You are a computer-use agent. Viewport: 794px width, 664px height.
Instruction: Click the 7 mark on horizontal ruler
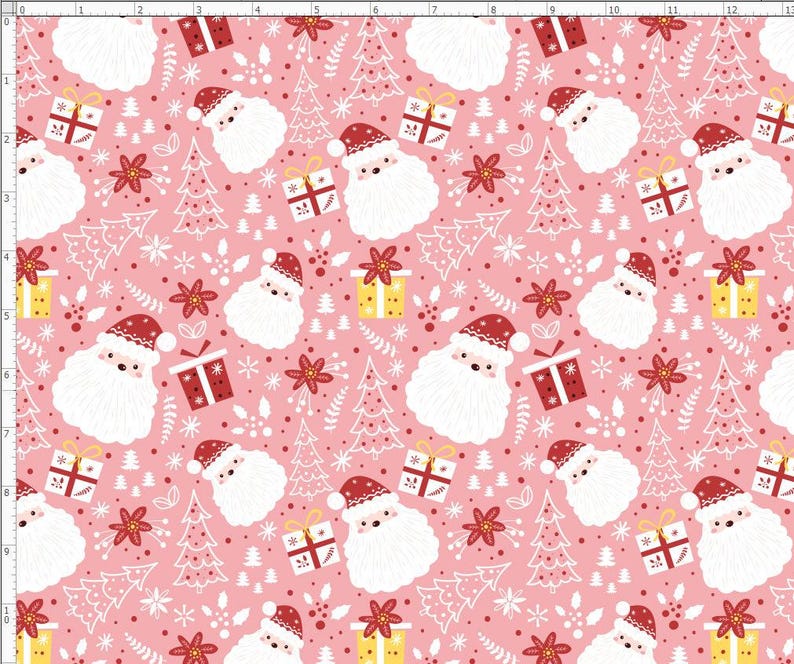coord(434,10)
